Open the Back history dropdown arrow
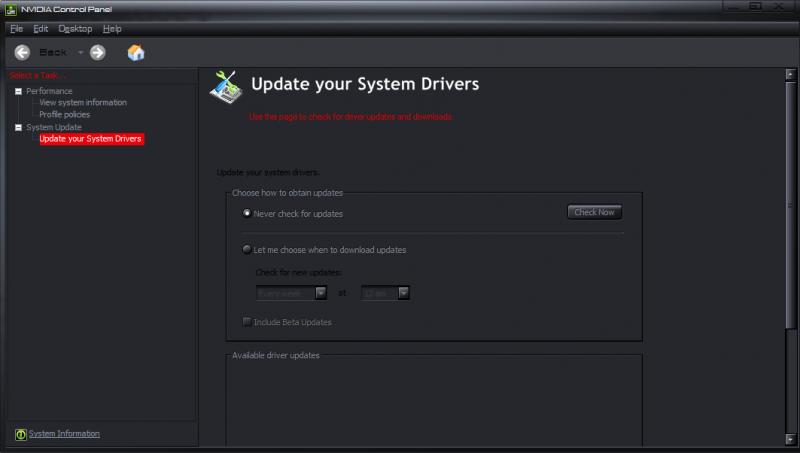The height and width of the screenshot is (453, 800). point(81,53)
